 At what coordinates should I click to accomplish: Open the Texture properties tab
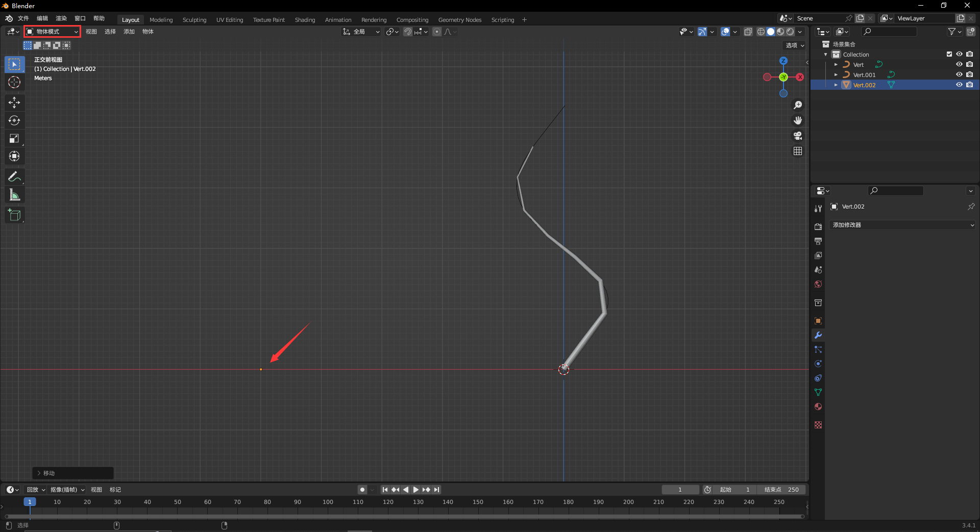point(818,425)
